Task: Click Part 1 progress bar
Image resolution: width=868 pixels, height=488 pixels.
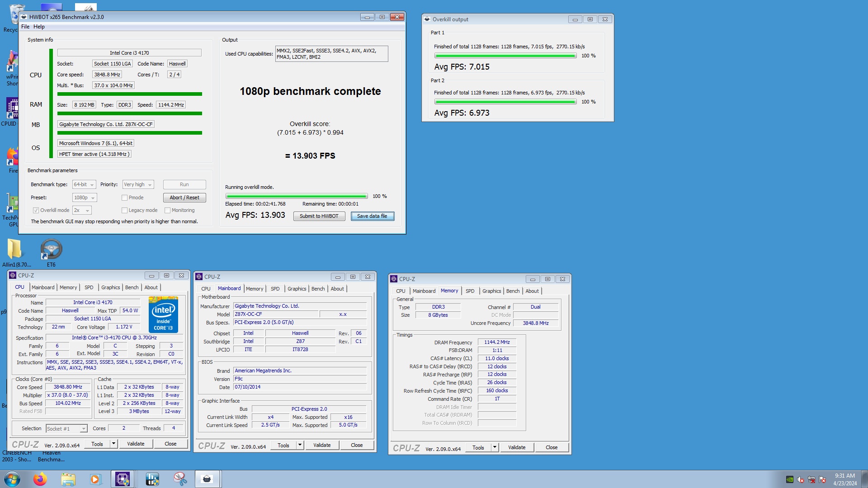Action: (x=505, y=56)
